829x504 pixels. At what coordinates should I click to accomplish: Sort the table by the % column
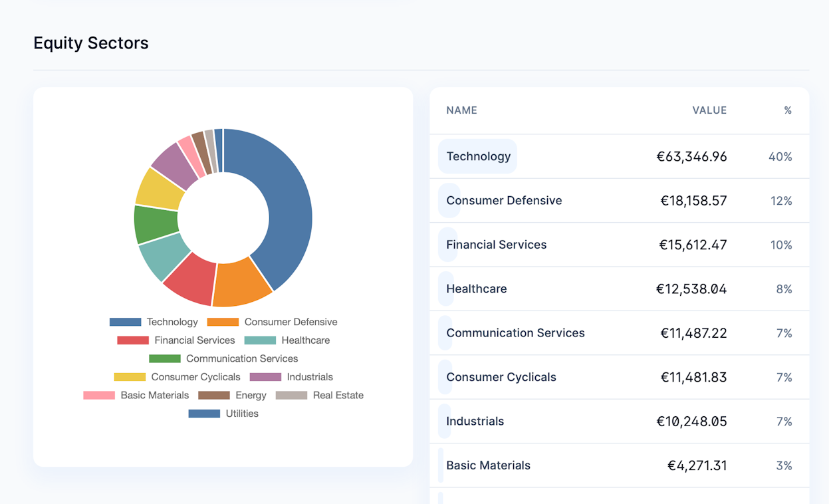point(788,110)
